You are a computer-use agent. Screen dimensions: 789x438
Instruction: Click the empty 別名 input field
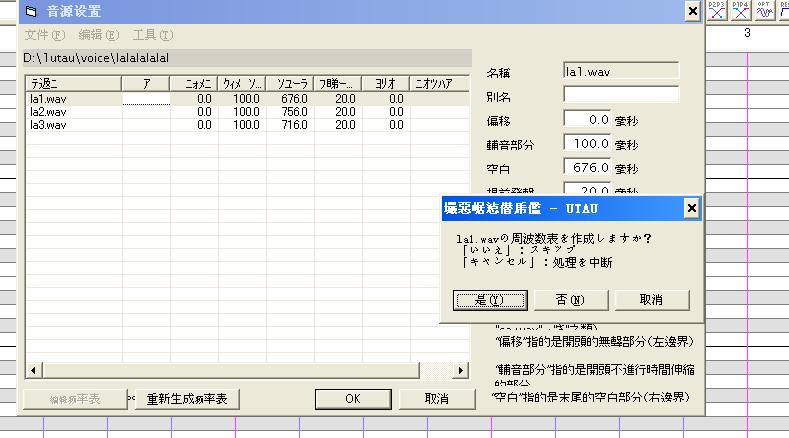pyautogui.click(x=621, y=95)
